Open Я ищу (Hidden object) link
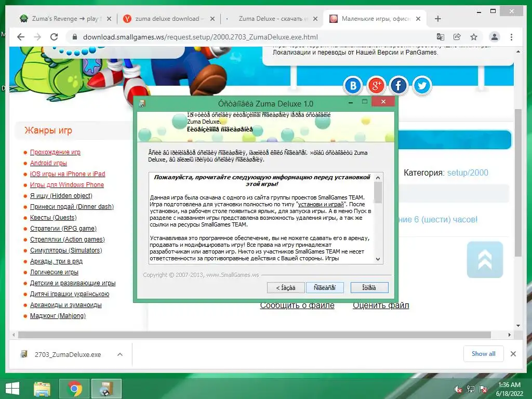 point(61,196)
